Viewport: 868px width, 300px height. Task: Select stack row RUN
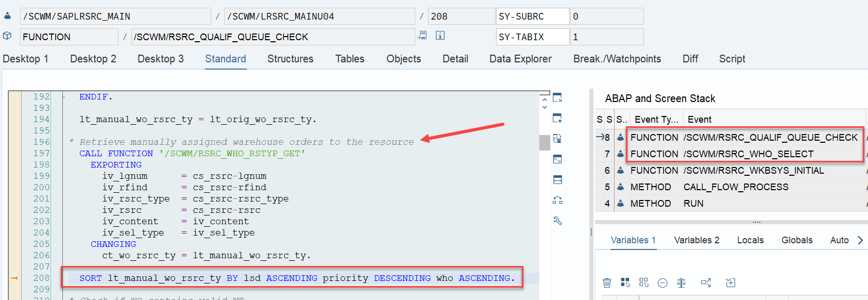731,204
